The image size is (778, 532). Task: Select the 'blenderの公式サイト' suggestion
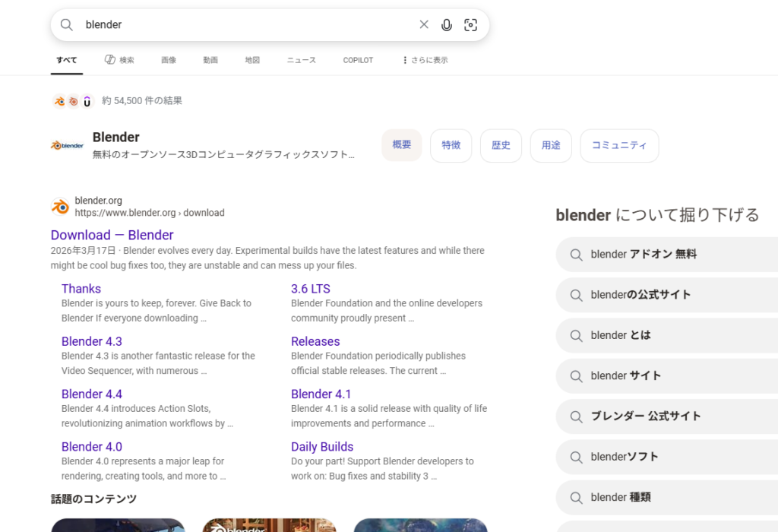tap(640, 295)
